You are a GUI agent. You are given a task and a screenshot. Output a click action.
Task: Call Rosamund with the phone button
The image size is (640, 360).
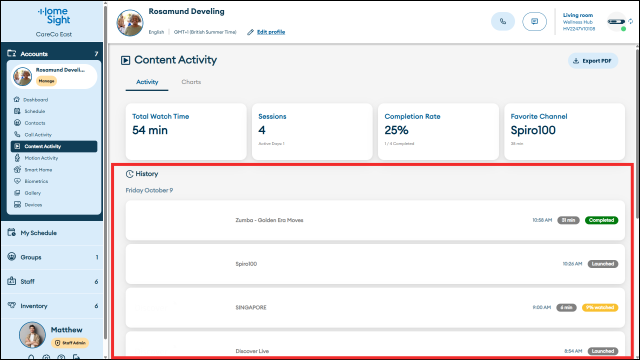tap(503, 22)
